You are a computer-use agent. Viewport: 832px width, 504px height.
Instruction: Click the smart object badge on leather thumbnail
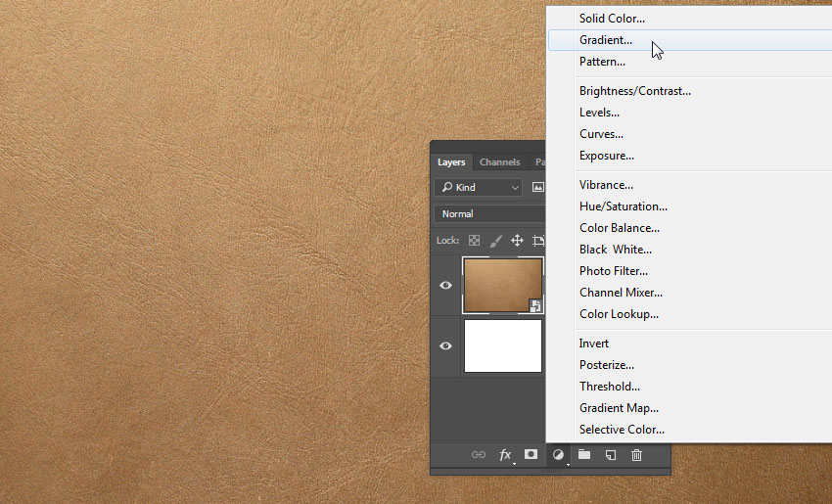pyautogui.click(x=535, y=305)
